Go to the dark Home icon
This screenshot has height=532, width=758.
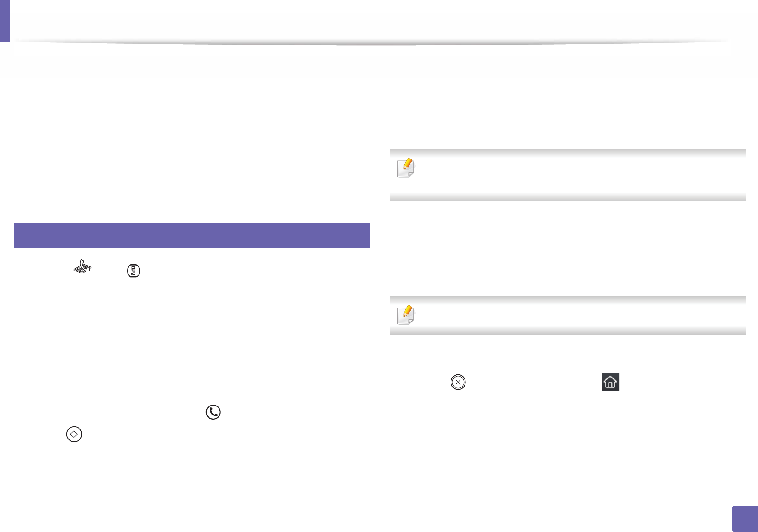pos(610,382)
